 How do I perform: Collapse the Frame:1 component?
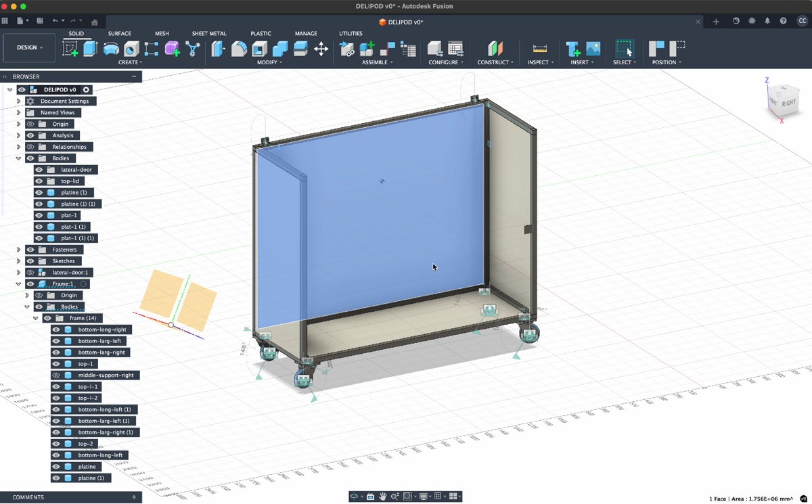tap(19, 284)
